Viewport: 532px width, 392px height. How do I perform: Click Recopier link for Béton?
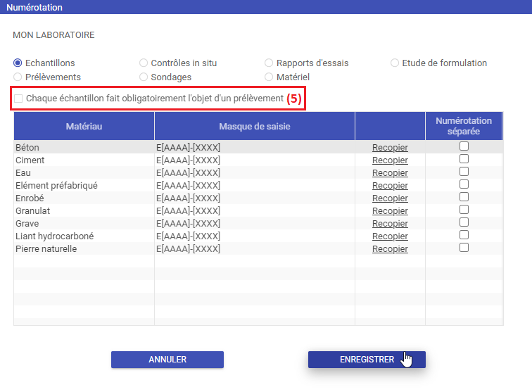[x=390, y=148]
